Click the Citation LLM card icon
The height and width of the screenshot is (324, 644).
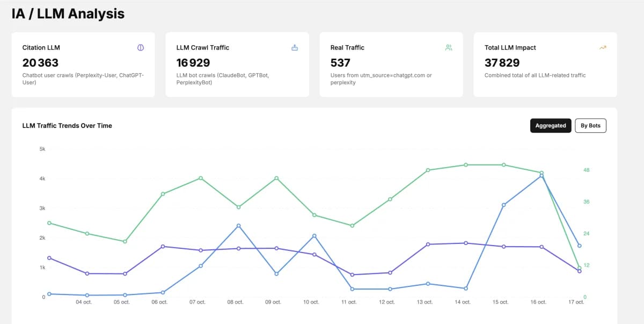click(141, 47)
